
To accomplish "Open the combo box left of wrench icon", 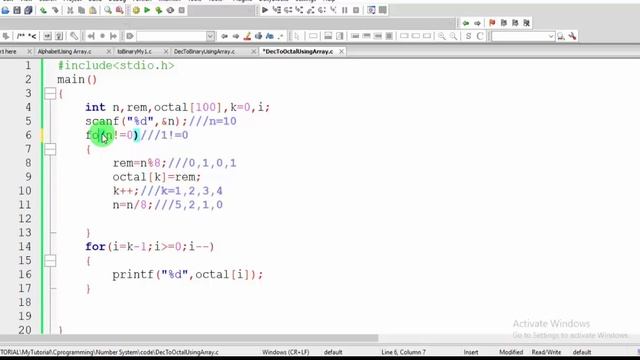I will [523, 36].
